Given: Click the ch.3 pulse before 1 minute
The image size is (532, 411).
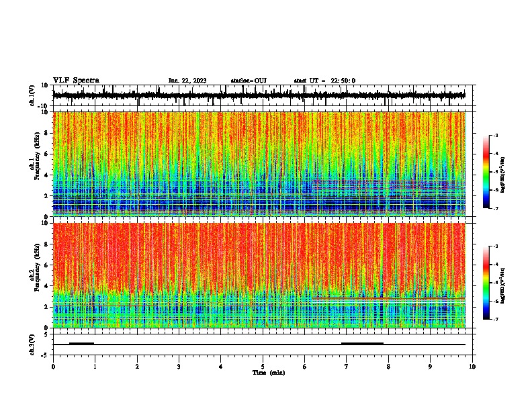Looking at the screenshot, I should (x=81, y=344).
